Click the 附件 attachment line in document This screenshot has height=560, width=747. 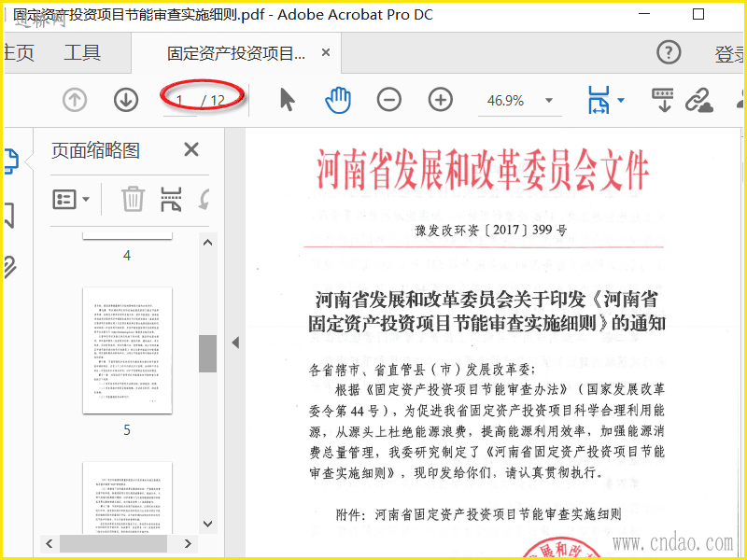click(x=478, y=514)
